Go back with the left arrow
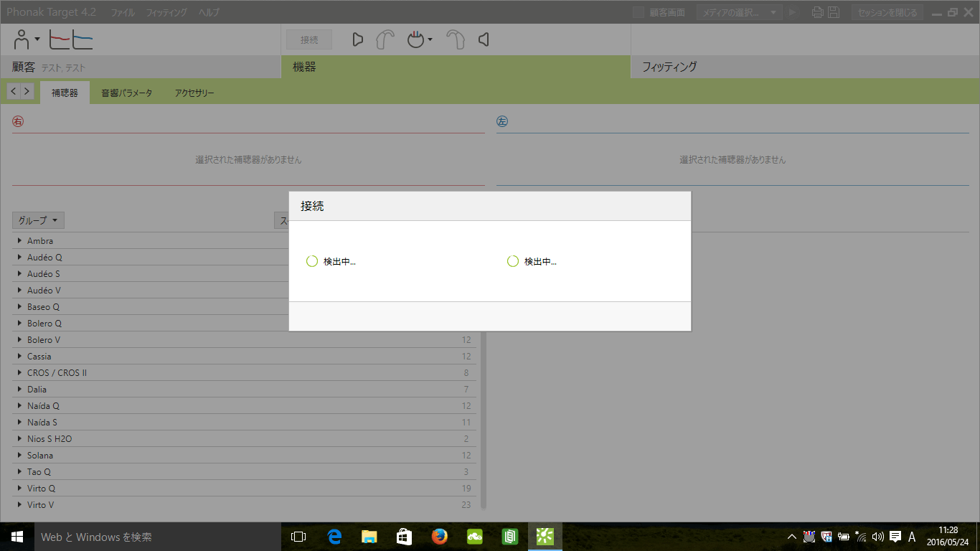Screen dimensions: 980x551 coord(14,91)
